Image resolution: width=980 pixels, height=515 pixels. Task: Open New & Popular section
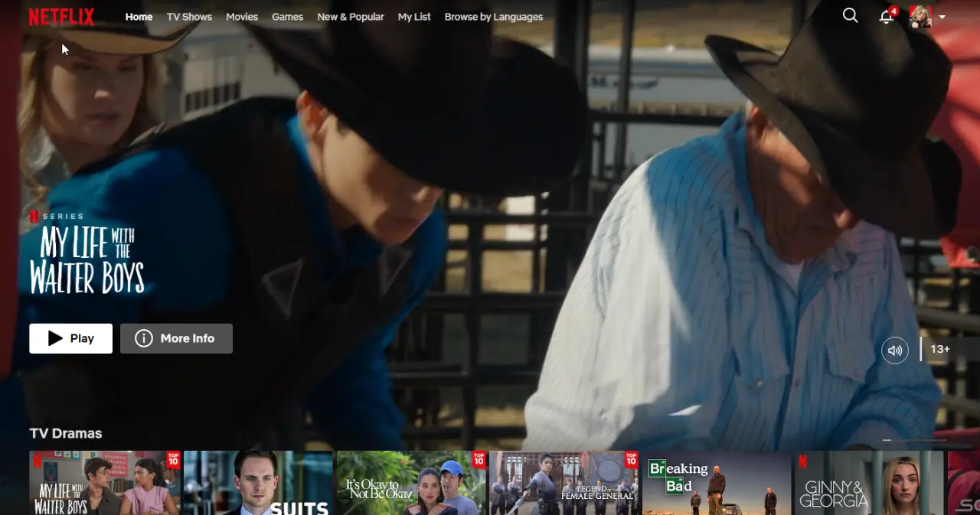pos(351,17)
